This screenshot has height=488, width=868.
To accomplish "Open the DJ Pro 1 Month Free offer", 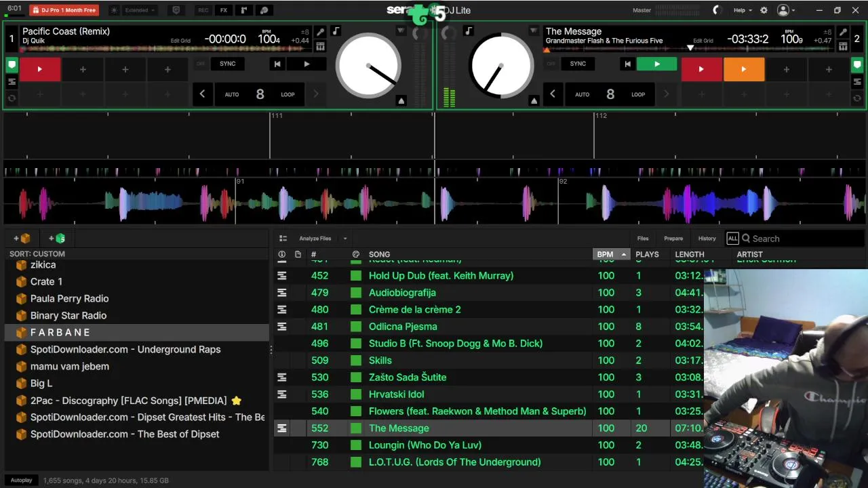I will pos(64,10).
